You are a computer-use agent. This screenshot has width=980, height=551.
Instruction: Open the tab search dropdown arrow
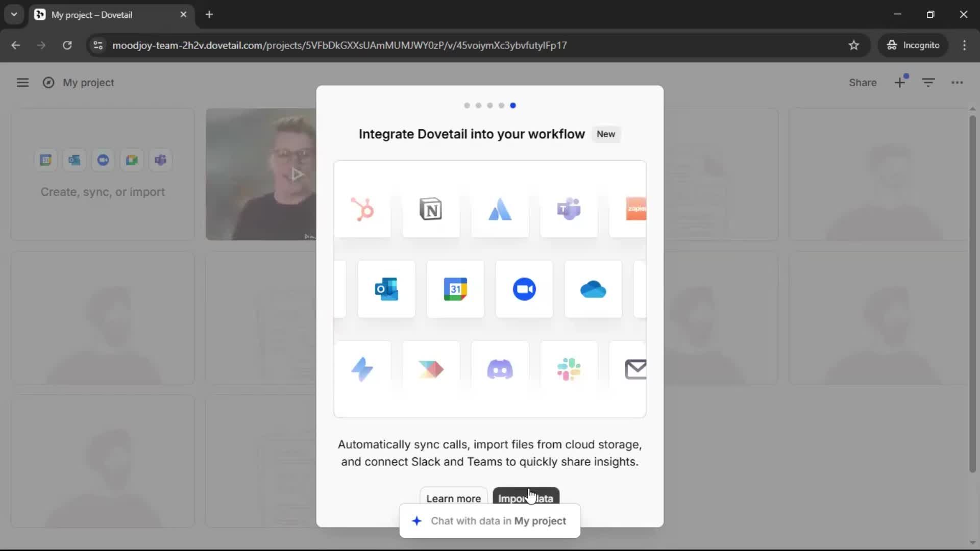(14, 14)
